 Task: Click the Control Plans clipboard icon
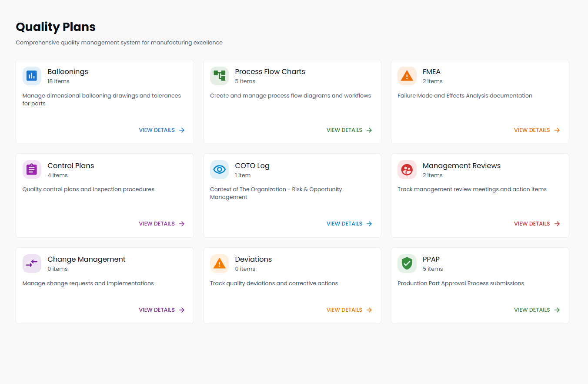[32, 170]
